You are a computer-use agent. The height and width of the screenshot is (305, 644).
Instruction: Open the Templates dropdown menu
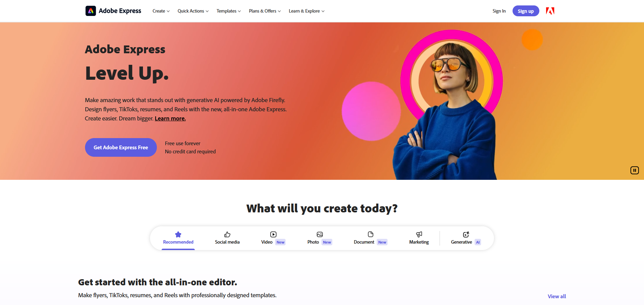click(x=229, y=11)
